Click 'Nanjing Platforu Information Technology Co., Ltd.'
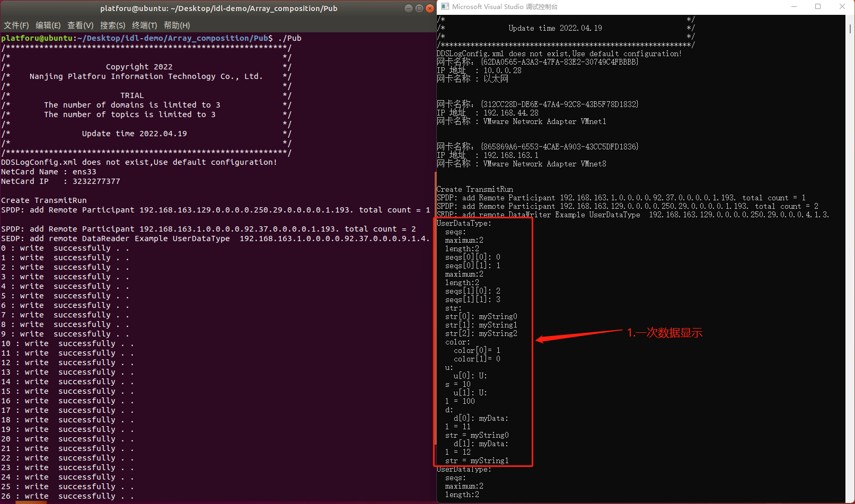855x504 pixels. coord(146,76)
